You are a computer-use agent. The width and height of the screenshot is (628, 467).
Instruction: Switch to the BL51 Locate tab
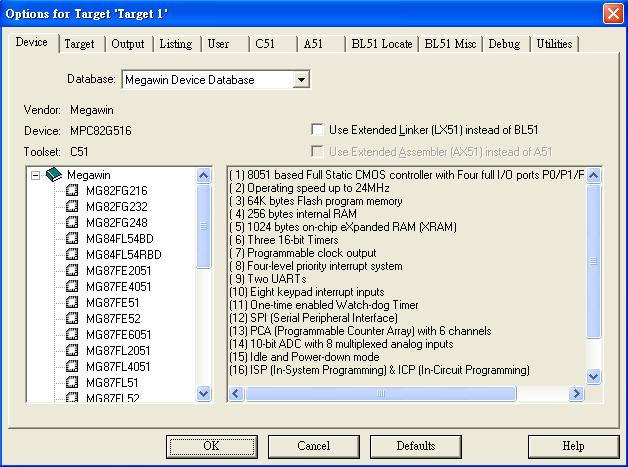[381, 44]
